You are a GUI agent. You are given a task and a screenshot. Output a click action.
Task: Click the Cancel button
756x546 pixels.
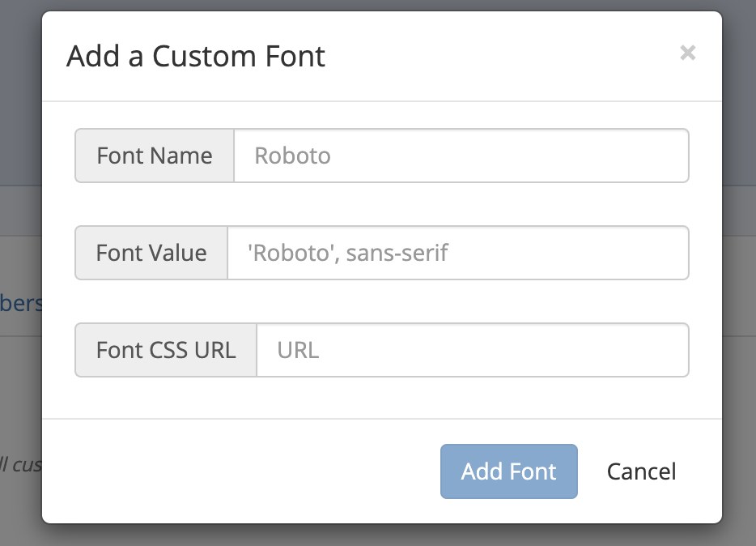pos(641,471)
